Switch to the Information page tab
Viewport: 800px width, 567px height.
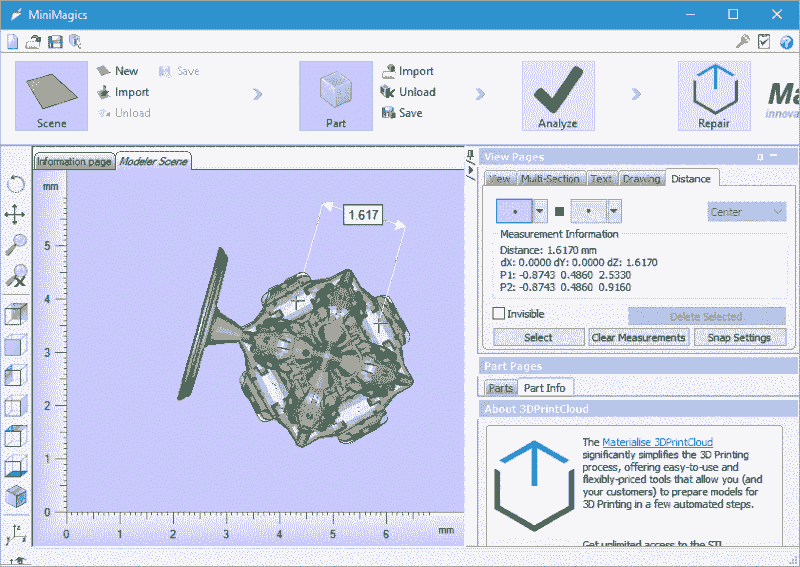(x=74, y=161)
